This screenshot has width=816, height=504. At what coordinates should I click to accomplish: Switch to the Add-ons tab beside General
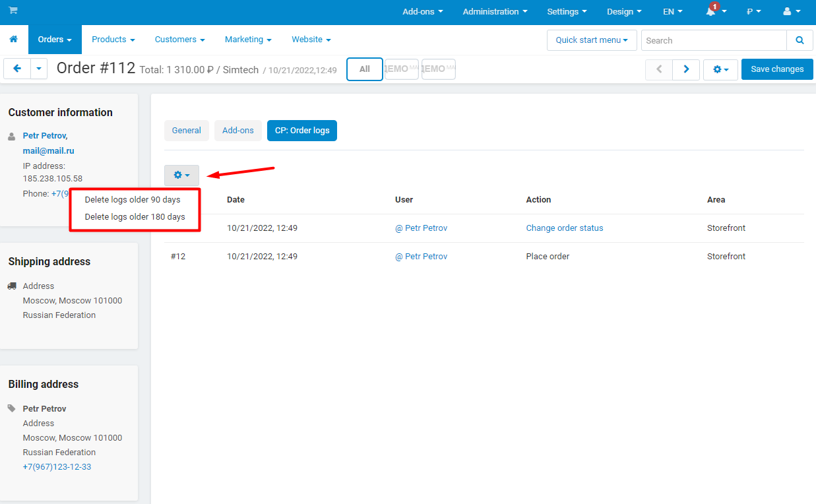(x=238, y=131)
